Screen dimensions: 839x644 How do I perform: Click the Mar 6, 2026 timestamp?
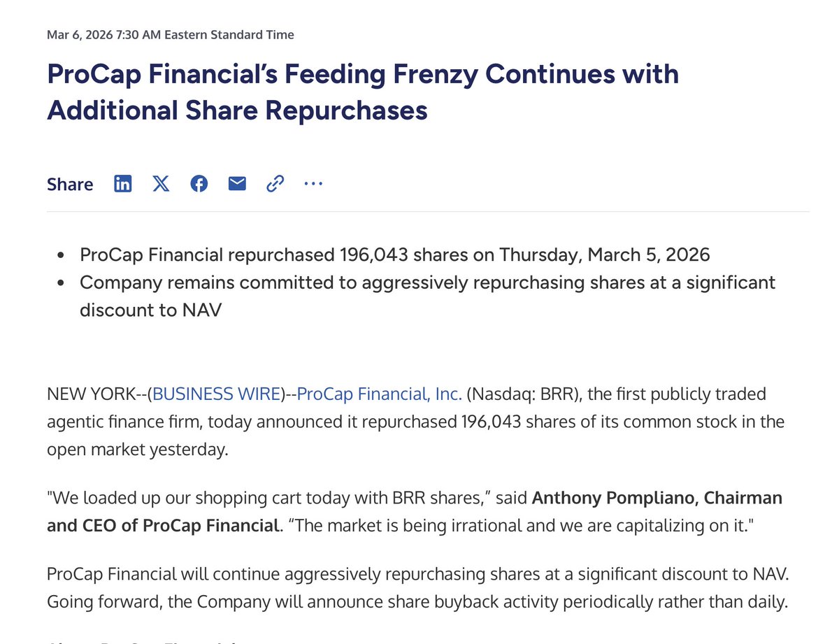tap(170, 34)
